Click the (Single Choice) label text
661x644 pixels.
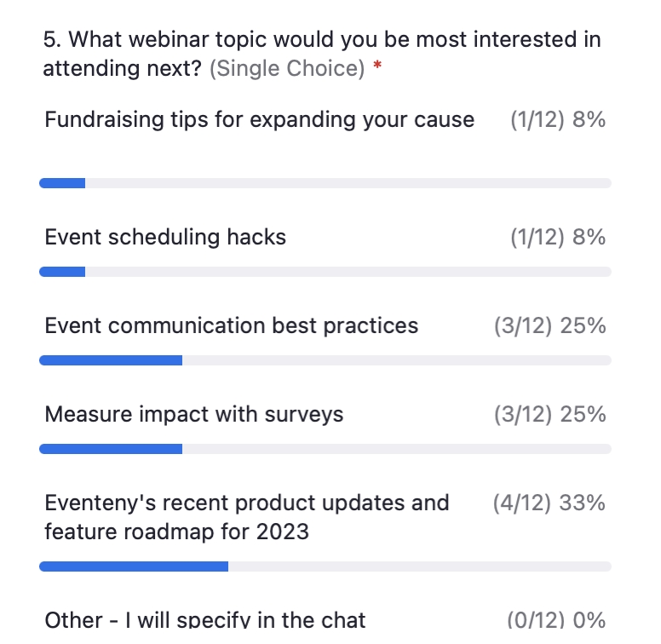click(287, 68)
